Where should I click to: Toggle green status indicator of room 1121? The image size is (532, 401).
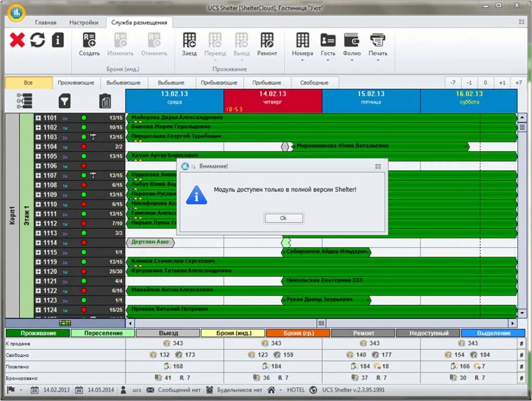[x=84, y=281]
